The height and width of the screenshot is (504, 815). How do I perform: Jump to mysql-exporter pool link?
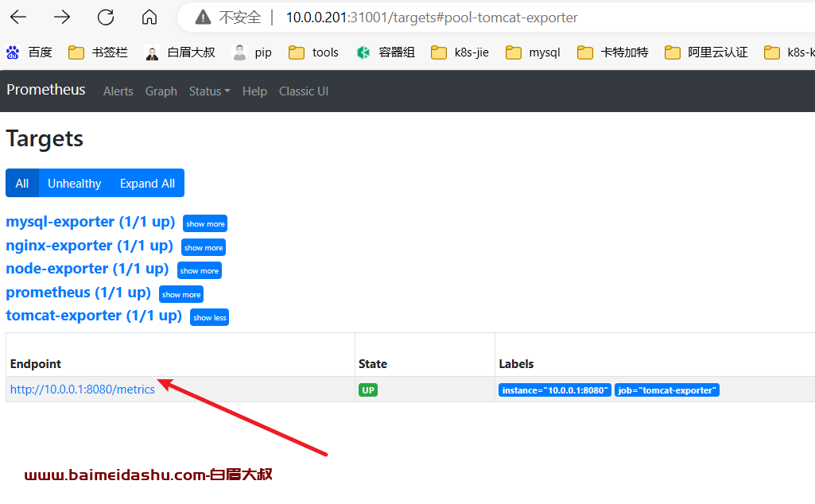coord(91,222)
